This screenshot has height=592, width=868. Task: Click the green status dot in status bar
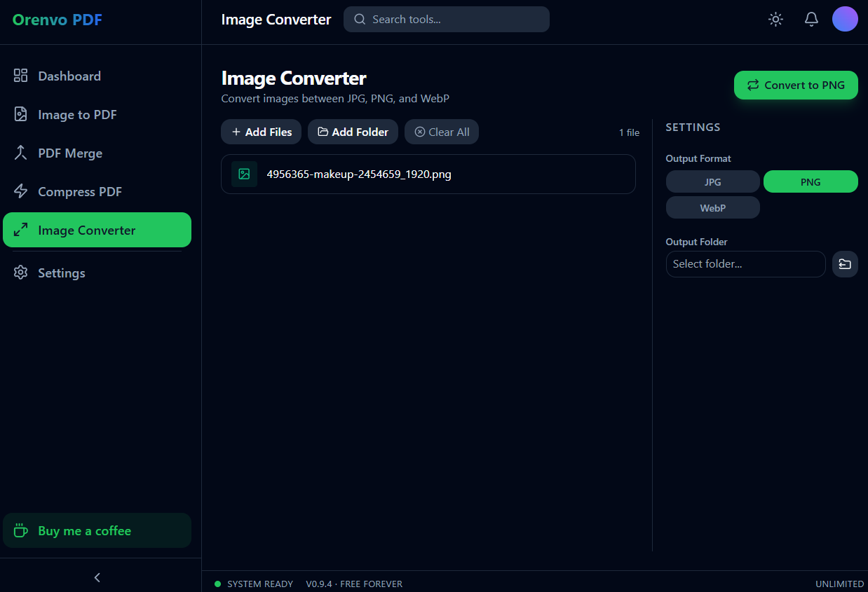pyautogui.click(x=217, y=584)
